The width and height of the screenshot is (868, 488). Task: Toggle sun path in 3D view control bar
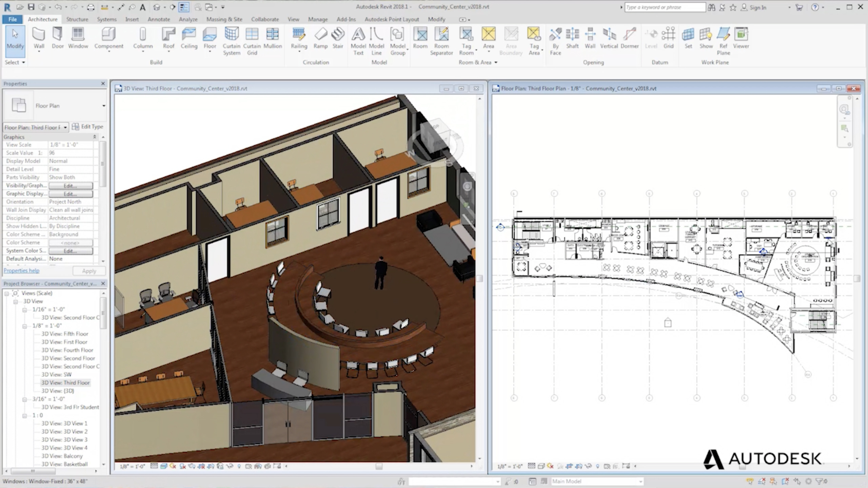click(x=173, y=466)
